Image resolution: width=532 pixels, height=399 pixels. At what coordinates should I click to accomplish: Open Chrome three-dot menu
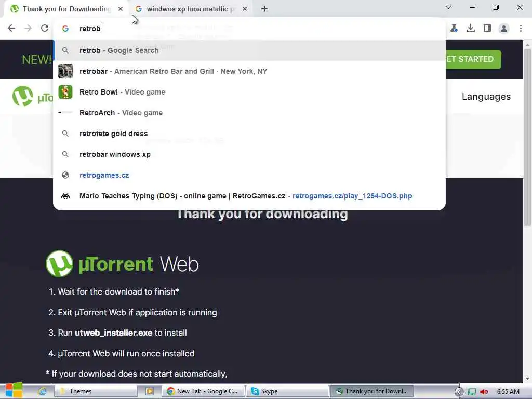click(521, 28)
